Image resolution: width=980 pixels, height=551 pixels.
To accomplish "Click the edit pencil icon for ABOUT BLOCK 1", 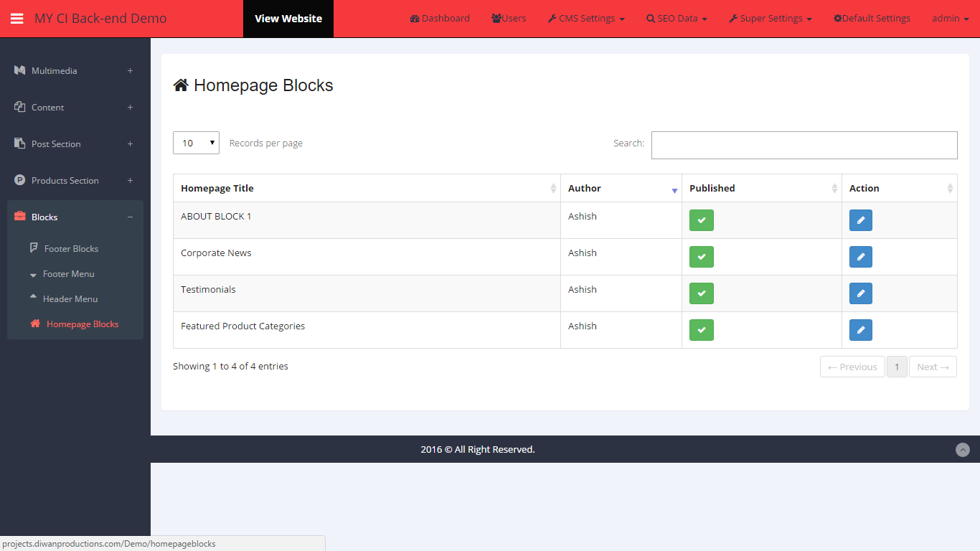I will [860, 220].
